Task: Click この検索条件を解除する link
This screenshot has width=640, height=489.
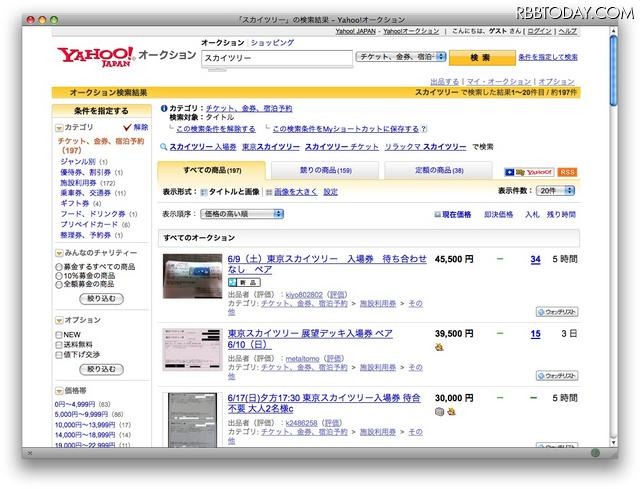Action: coord(216,129)
